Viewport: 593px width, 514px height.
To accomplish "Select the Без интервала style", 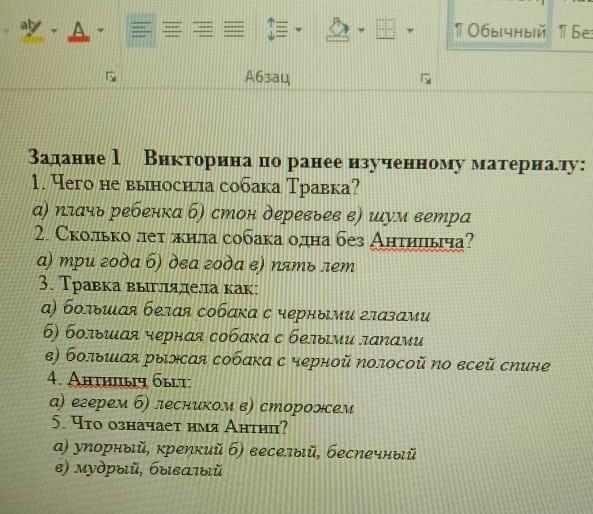I will 575,32.
